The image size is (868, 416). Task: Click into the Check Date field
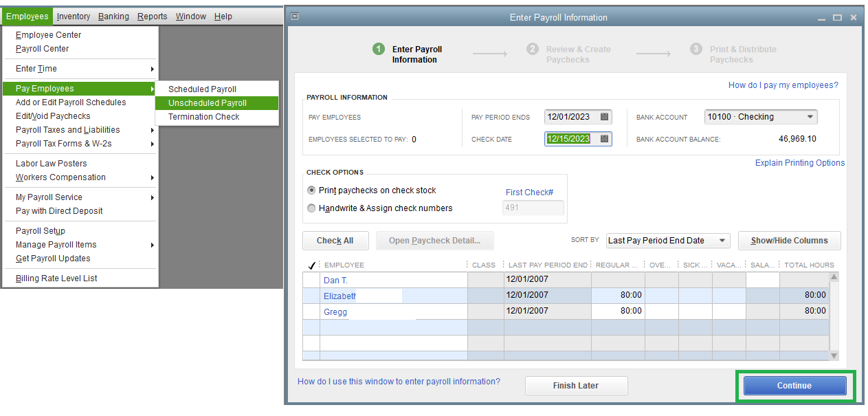pyautogui.click(x=568, y=139)
